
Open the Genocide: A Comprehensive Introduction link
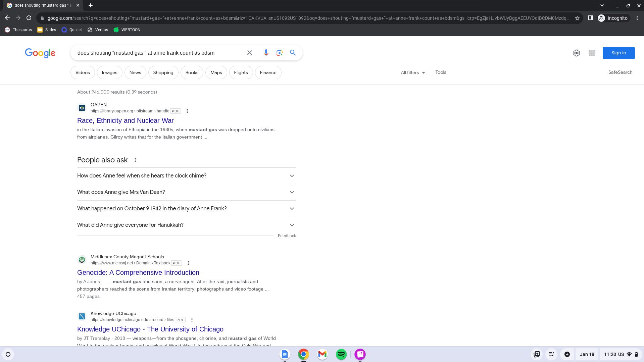(x=138, y=272)
